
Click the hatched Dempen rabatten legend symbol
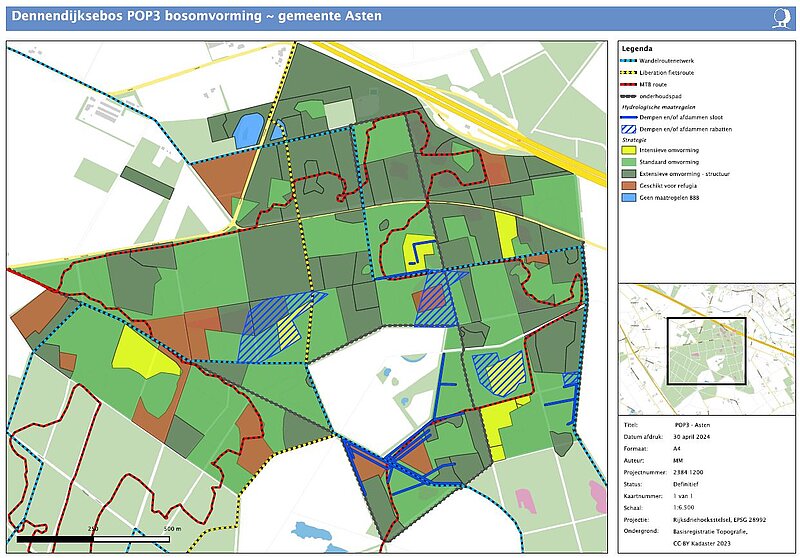pos(629,129)
